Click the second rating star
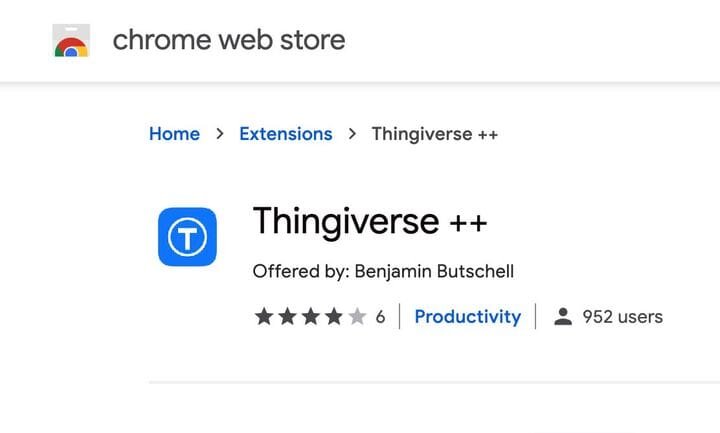Image resolution: width=720 pixels, height=433 pixels. [x=287, y=317]
